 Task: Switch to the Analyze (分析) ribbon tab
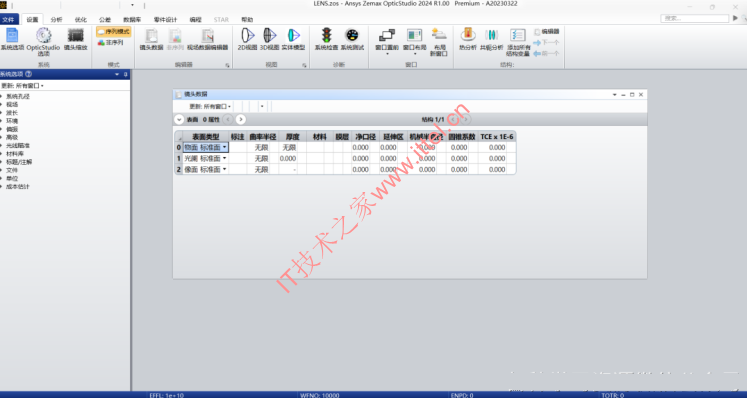56,20
